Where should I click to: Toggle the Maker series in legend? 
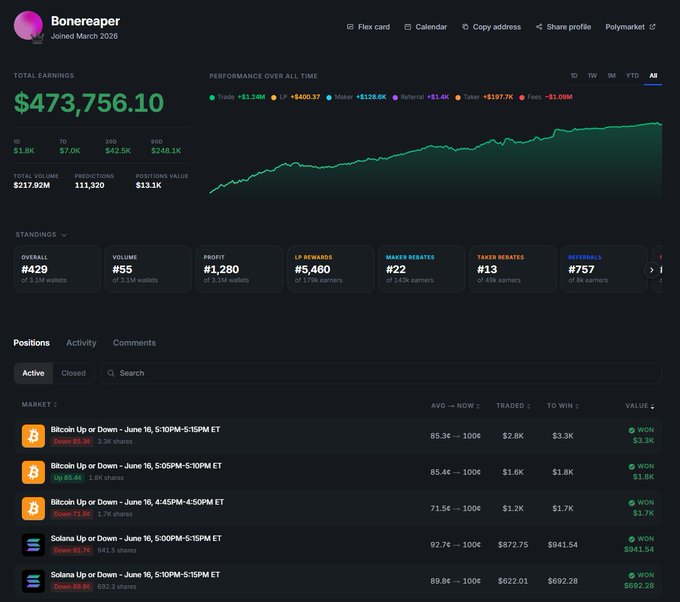[x=356, y=97]
